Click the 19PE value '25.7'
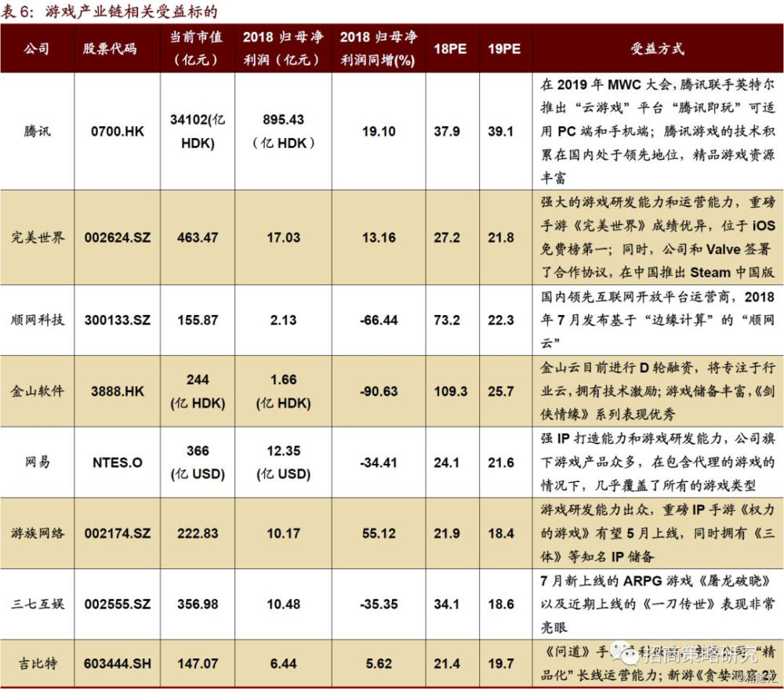 tap(501, 391)
